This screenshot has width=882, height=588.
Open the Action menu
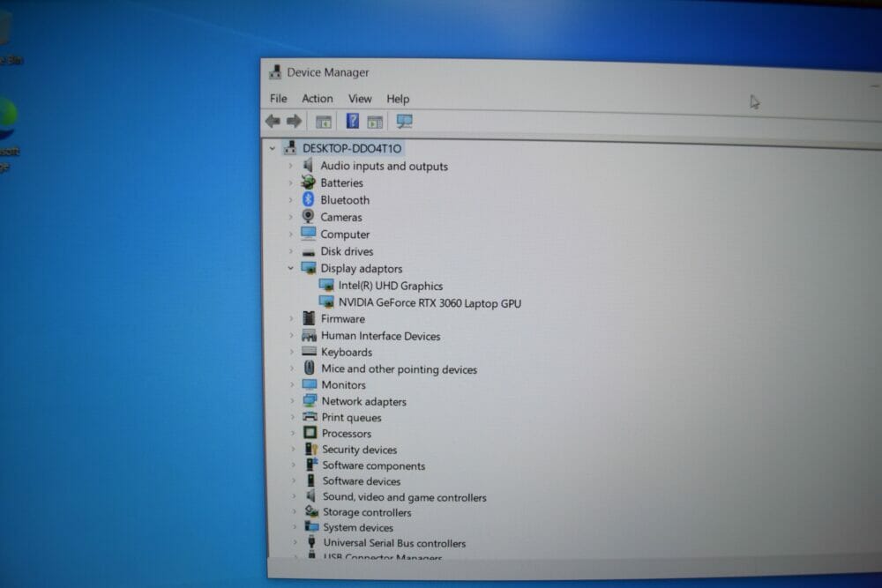click(318, 99)
